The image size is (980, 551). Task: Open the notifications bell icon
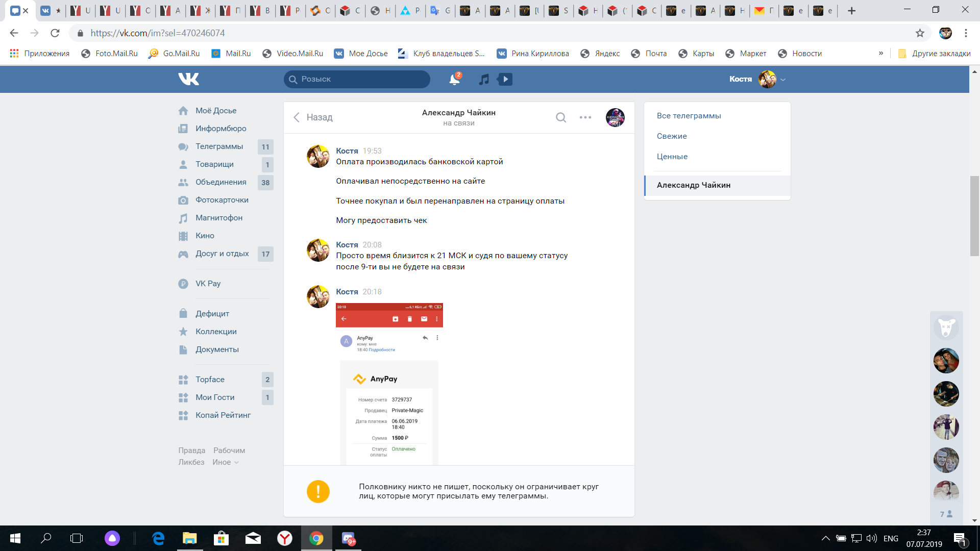tap(454, 79)
